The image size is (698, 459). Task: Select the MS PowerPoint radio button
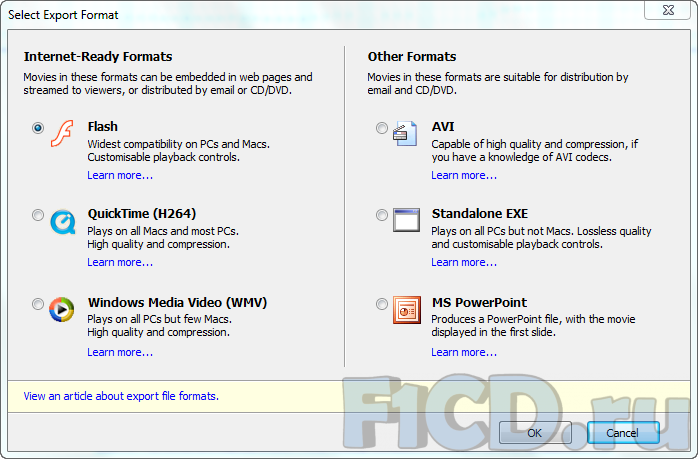pyautogui.click(x=381, y=304)
